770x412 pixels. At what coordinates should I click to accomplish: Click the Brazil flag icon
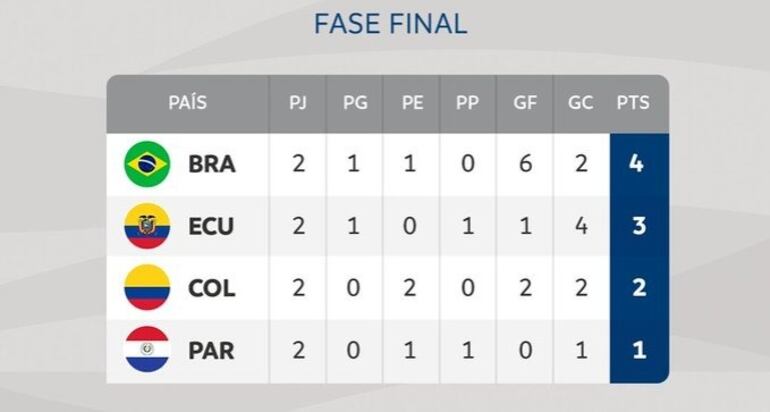pos(147,165)
